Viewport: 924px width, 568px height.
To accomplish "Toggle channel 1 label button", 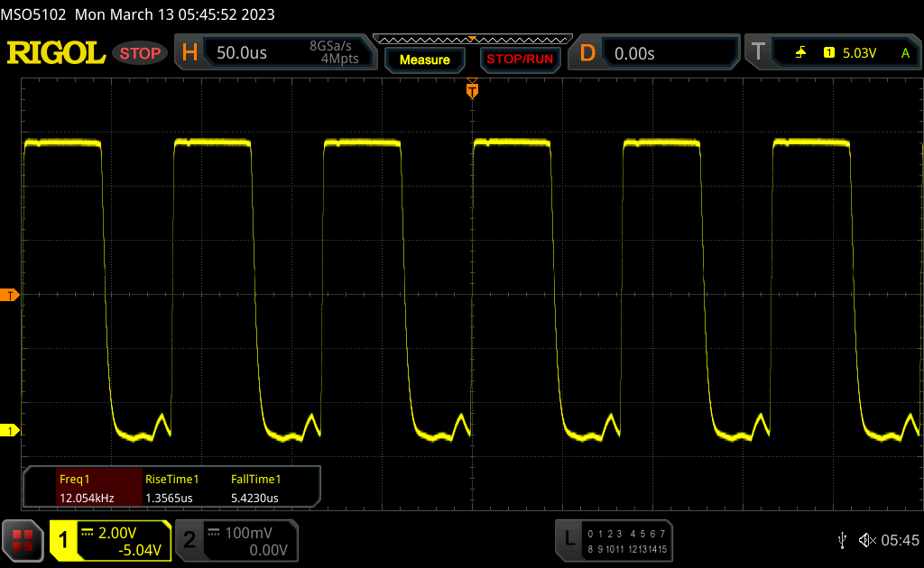I will coord(63,540).
